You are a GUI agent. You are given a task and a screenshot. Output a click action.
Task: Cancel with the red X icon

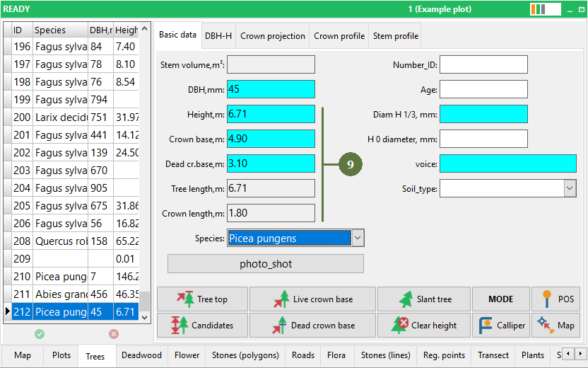point(114,334)
